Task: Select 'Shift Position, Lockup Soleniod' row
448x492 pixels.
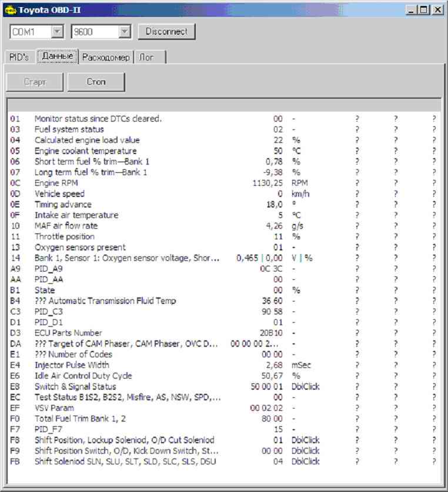Action: 224,440
